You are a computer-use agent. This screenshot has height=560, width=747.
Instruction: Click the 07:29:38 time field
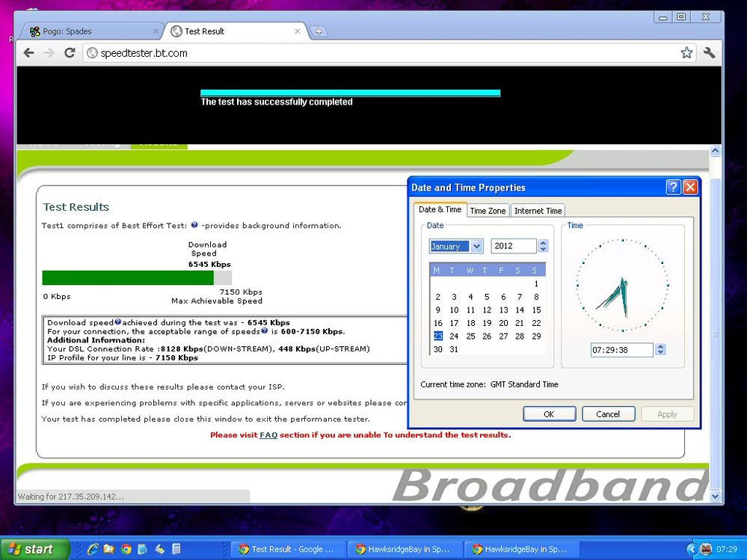621,350
